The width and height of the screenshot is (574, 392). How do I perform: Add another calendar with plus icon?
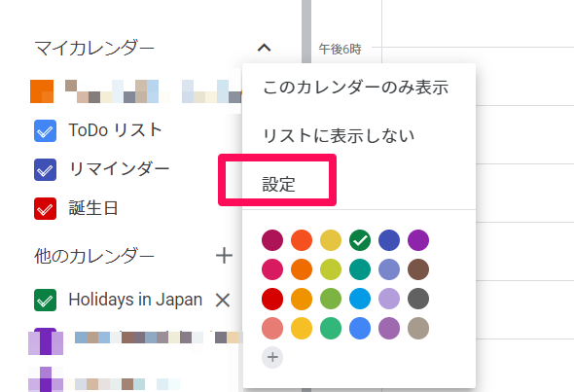point(224,255)
